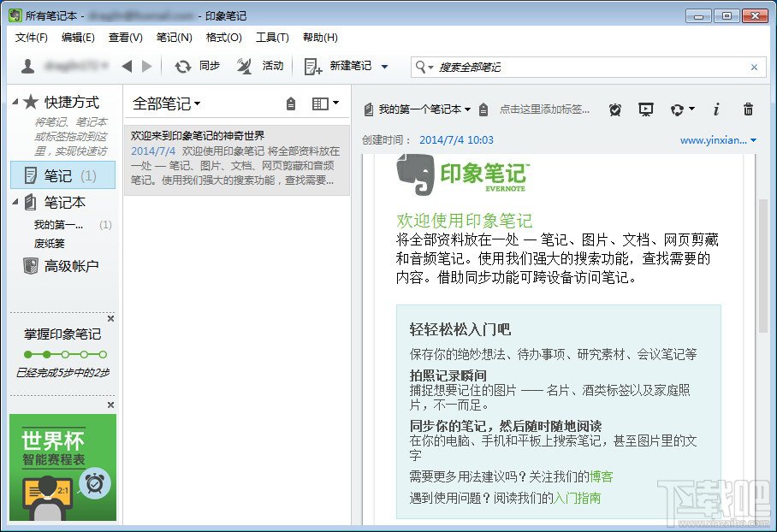
Task: Start presentation mode with the screen icon
Action: tap(646, 109)
